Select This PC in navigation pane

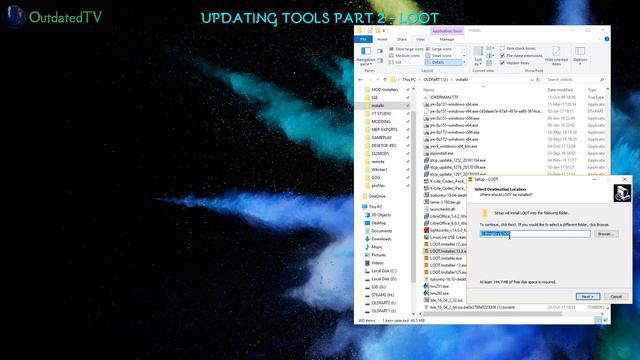[x=375, y=207]
